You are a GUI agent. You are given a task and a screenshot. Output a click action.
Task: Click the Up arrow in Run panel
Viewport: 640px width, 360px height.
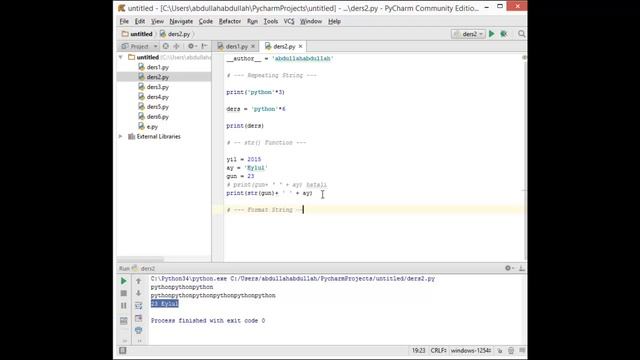138,281
